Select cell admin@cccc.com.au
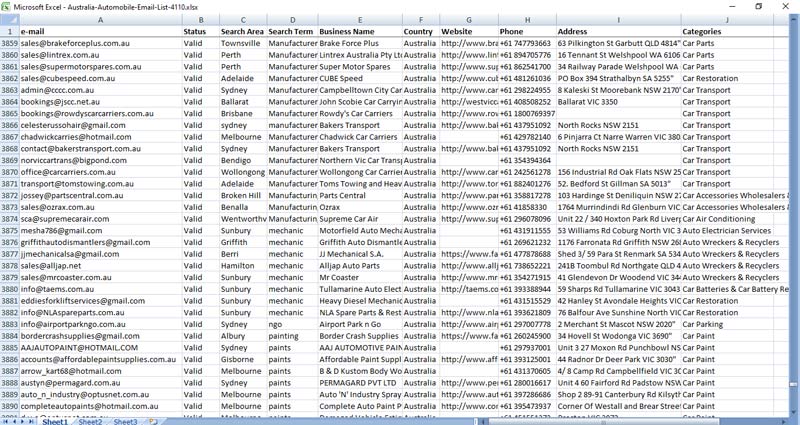Viewport: 800px width, 425px height. pos(101,90)
